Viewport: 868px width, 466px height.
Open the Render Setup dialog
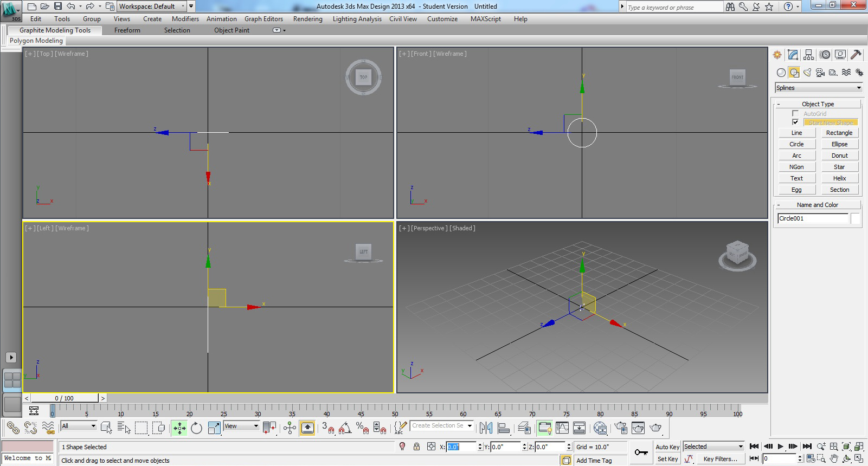tap(621, 428)
